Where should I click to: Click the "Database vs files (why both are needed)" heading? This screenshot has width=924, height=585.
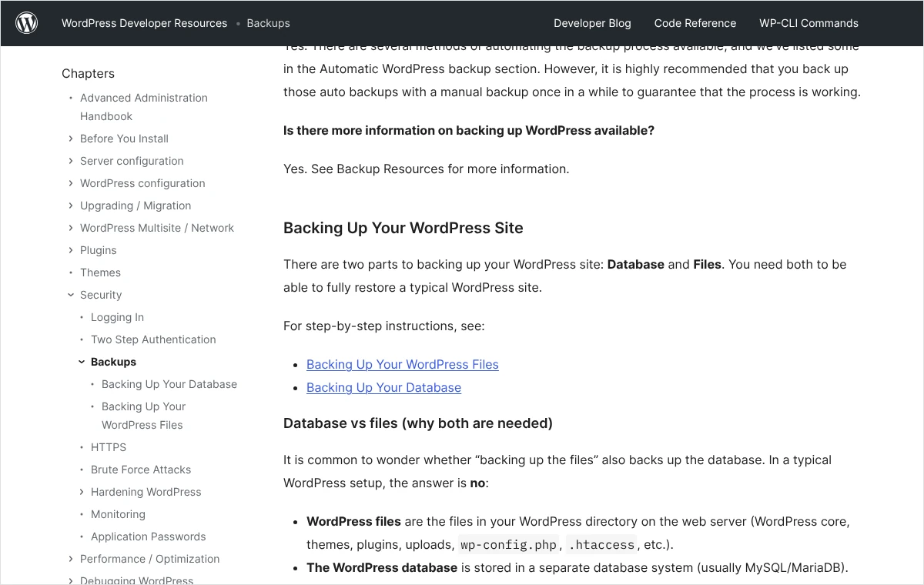pos(418,423)
